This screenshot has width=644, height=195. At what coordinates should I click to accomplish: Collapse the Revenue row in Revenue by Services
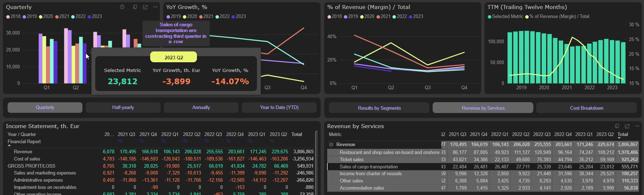[331, 145]
